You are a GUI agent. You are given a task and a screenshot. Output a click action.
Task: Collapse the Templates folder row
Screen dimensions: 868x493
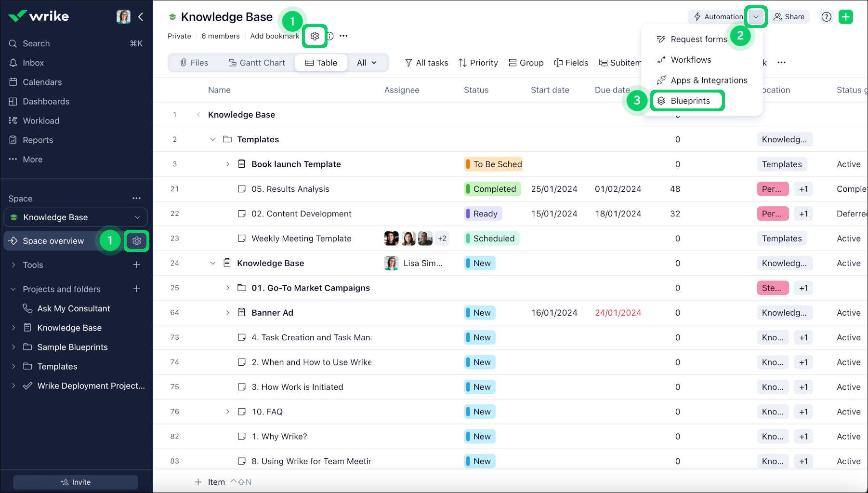click(x=212, y=139)
